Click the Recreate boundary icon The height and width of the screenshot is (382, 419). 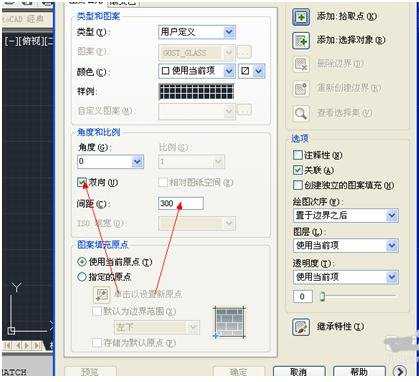click(x=301, y=88)
